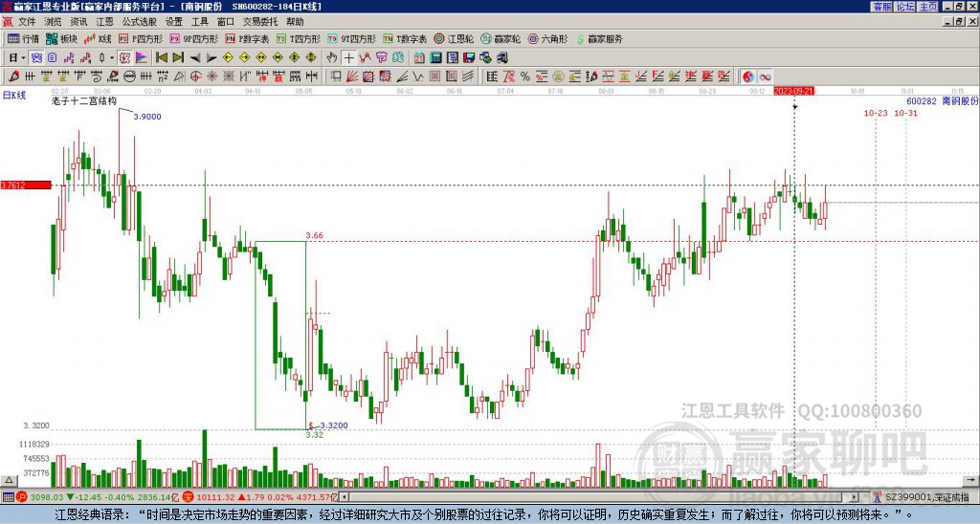Toggle the crosshair cursor tool
The height and width of the screenshot is (524, 980).
pyautogui.click(x=348, y=58)
